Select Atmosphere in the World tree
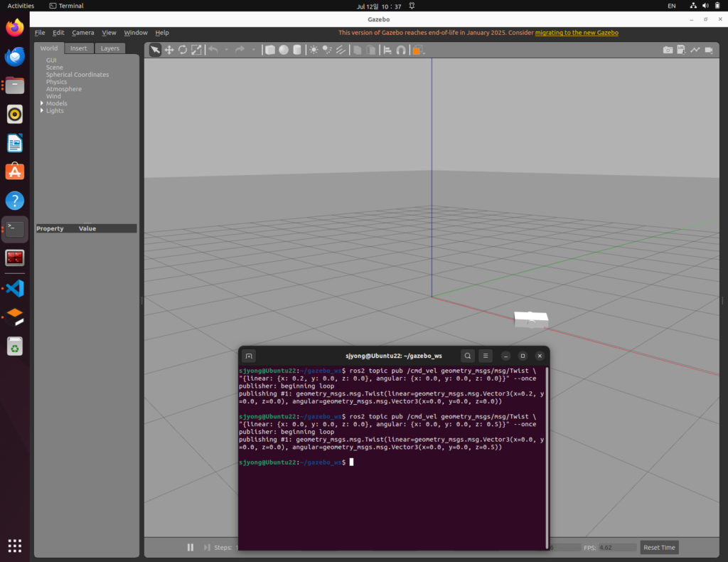 point(63,89)
